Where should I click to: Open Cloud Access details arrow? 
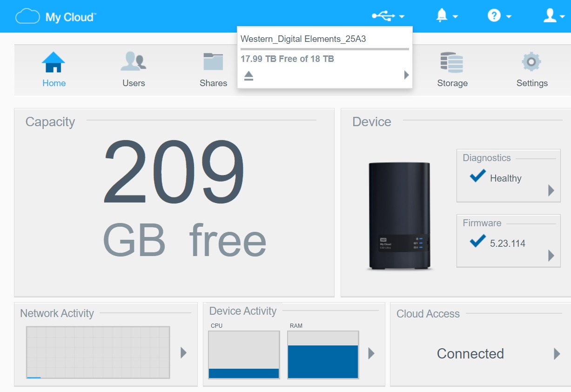click(x=557, y=354)
